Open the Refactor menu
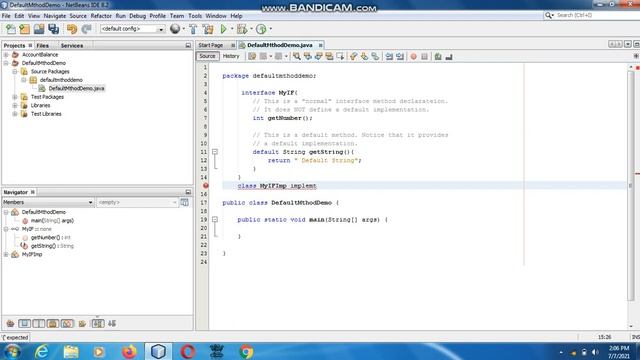The height and width of the screenshot is (360, 640). click(x=101, y=16)
